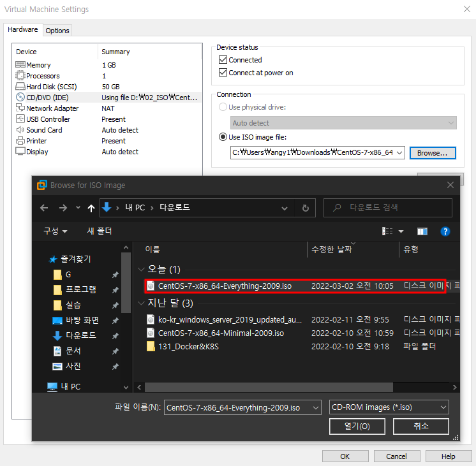Collapse the 오늘 (1) group
Image resolution: width=476 pixels, height=466 pixels.
(x=141, y=269)
